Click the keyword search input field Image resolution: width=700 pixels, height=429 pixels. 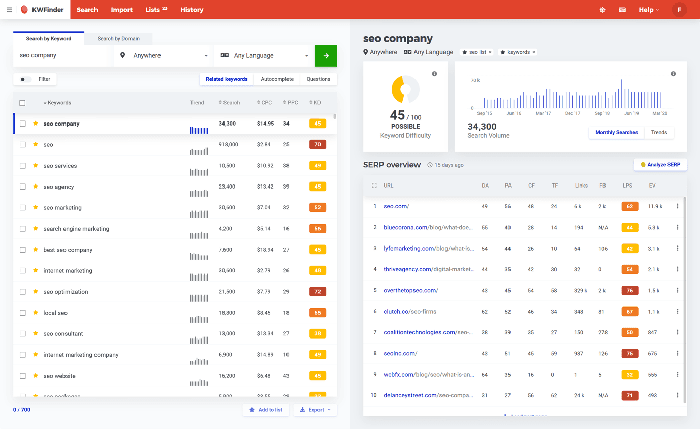[60, 56]
